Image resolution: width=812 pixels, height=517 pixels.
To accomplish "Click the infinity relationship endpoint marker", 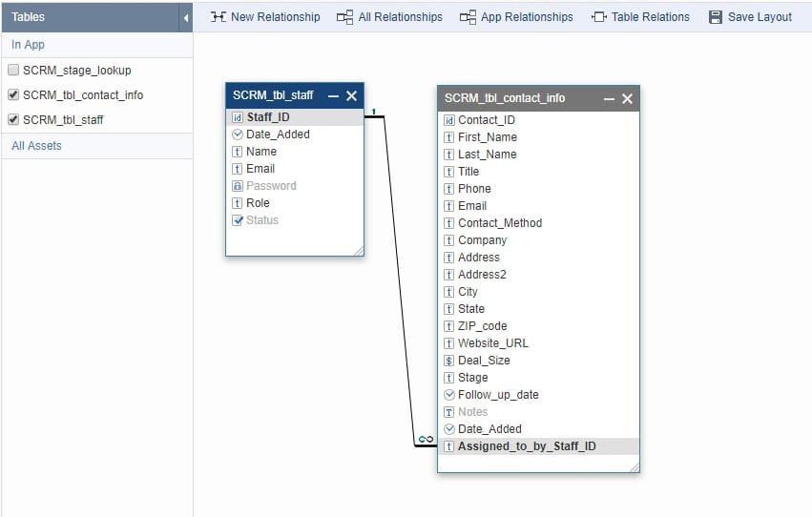I will point(426,439).
